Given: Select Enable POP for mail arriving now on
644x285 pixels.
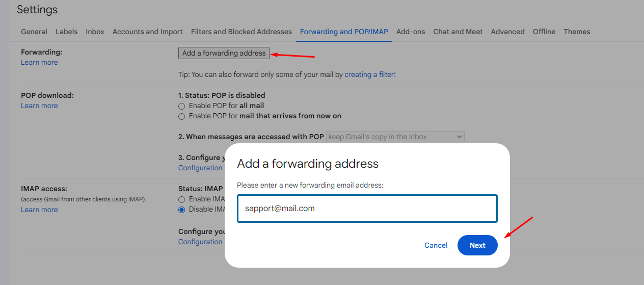Looking at the screenshot, I should 182,116.
